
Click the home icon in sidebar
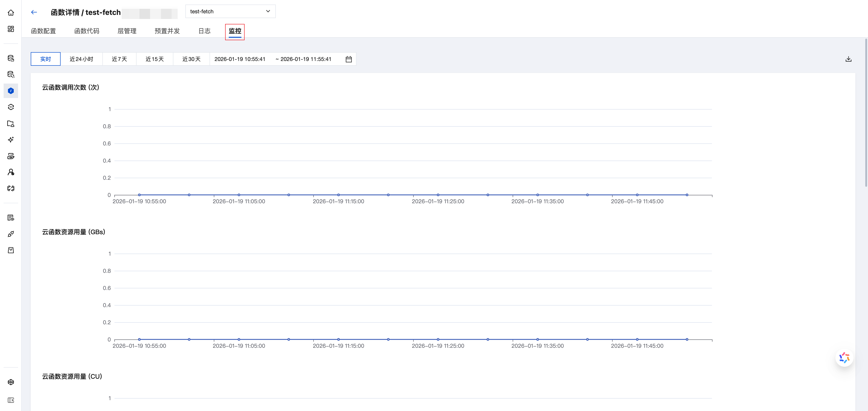tap(11, 13)
